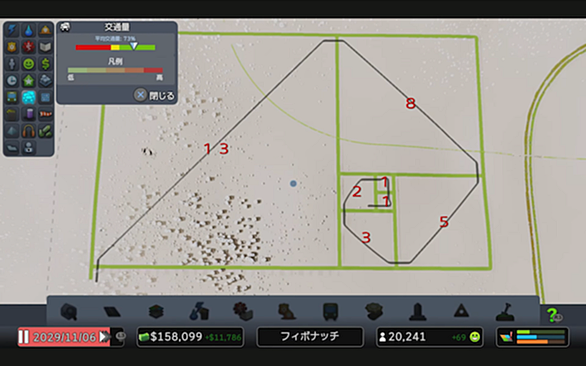Click the 交通量 panel title

tap(117, 27)
